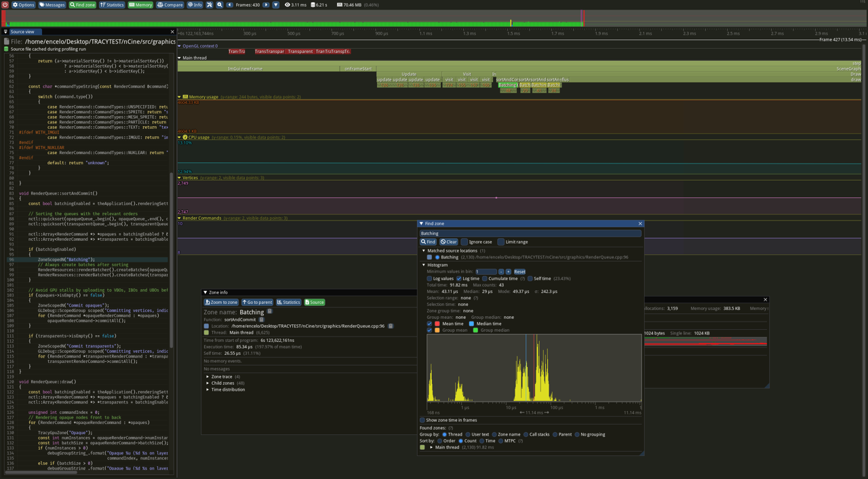Sort by Time radio button

pos(481,441)
